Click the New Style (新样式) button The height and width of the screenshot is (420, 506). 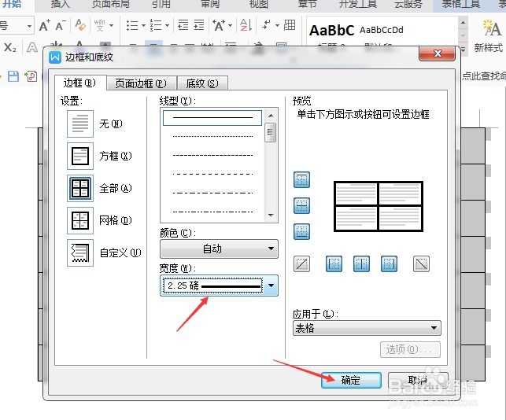point(489,35)
